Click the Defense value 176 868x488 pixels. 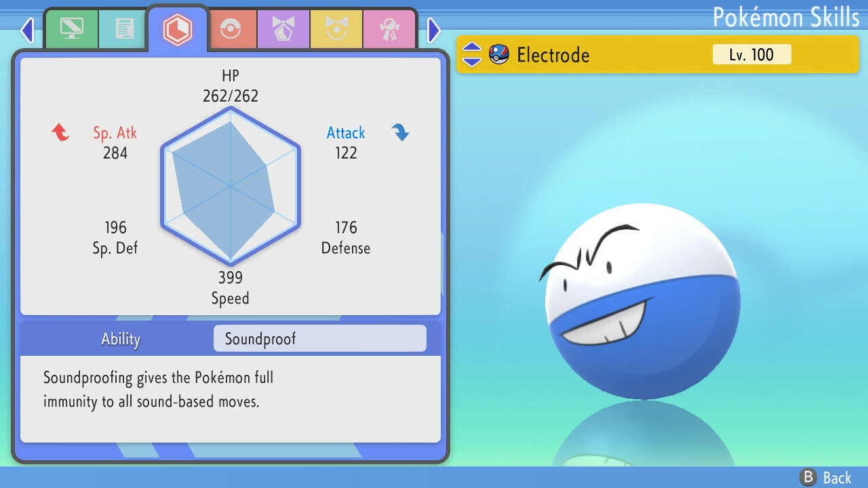pos(346,228)
